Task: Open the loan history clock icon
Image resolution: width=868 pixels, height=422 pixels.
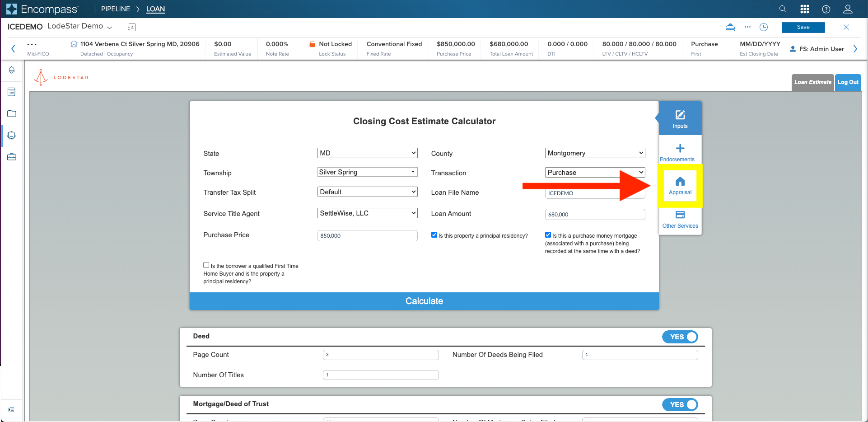Action: 764,27
